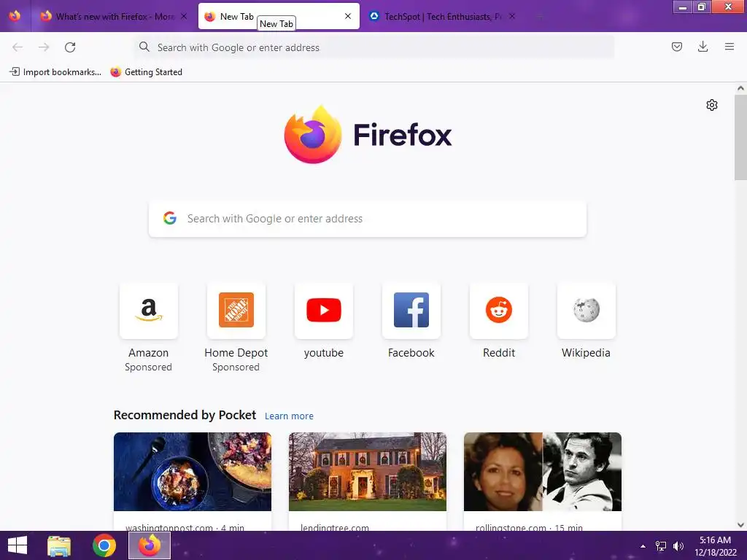
Task: Close the What's new with Firefox tab
Action: [184, 16]
